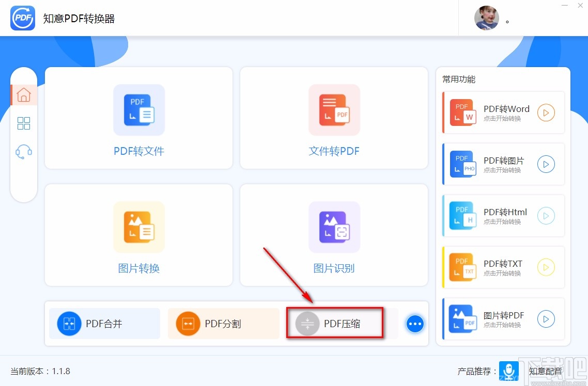This screenshot has width=588, height=386.
Task: Expand more tools with the ellipsis button
Action: 415,324
